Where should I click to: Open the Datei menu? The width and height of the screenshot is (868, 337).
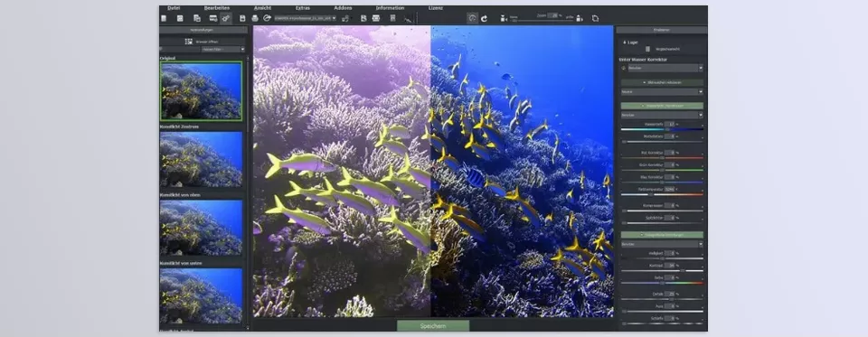(x=174, y=8)
